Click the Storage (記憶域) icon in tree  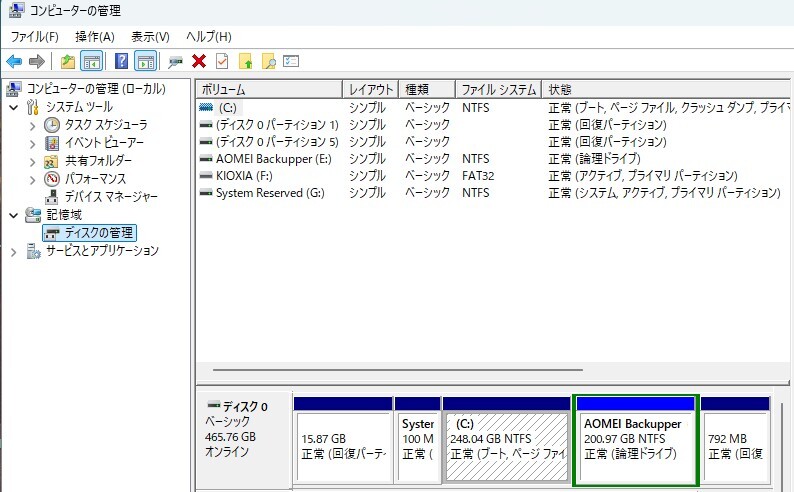click(x=33, y=215)
